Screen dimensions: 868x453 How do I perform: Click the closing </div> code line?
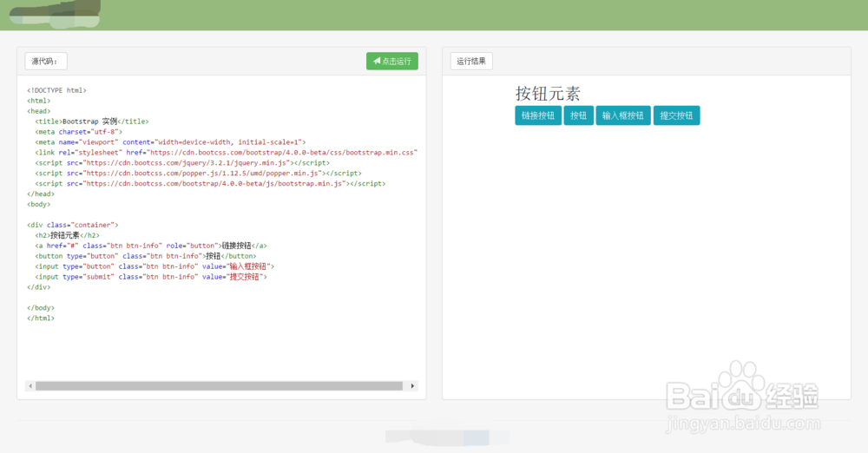point(39,287)
